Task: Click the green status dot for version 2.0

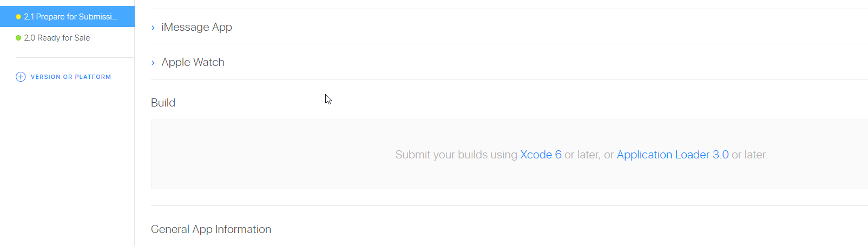Action: pos(18,38)
